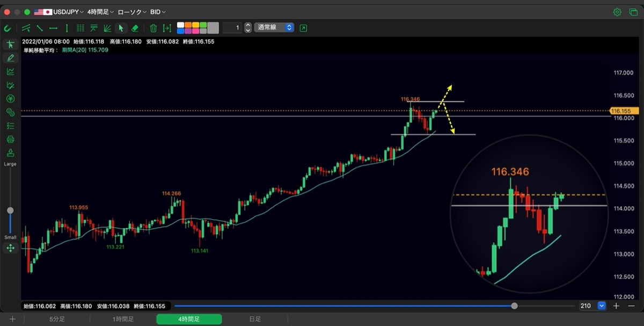Click the line width stepper arrows
The image size is (644, 326).
coord(248,27)
